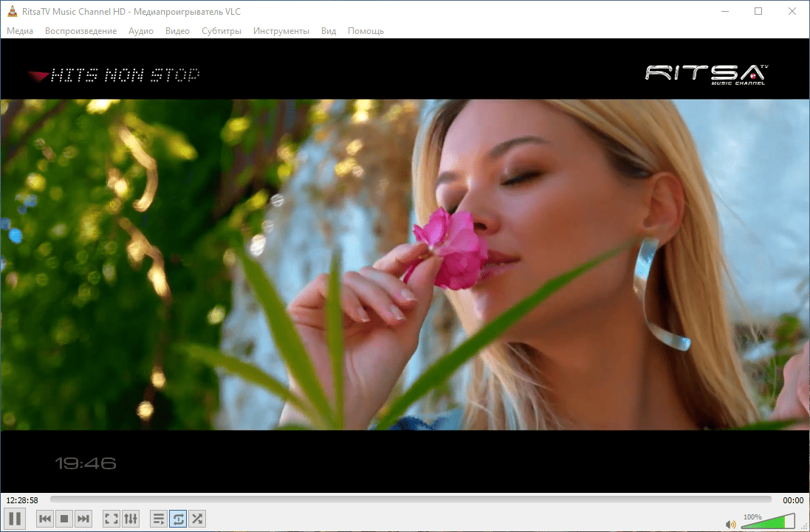Pause playback with the pause button
Image resolution: width=810 pixels, height=532 pixels.
(x=15, y=519)
